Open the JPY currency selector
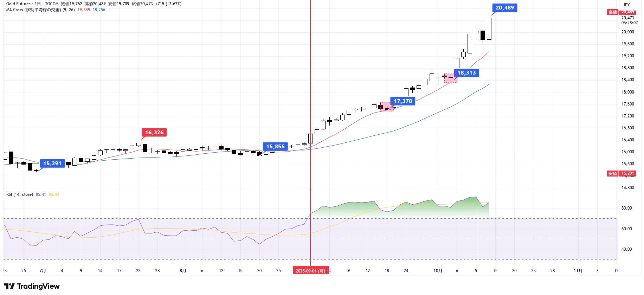 pyautogui.click(x=626, y=5)
